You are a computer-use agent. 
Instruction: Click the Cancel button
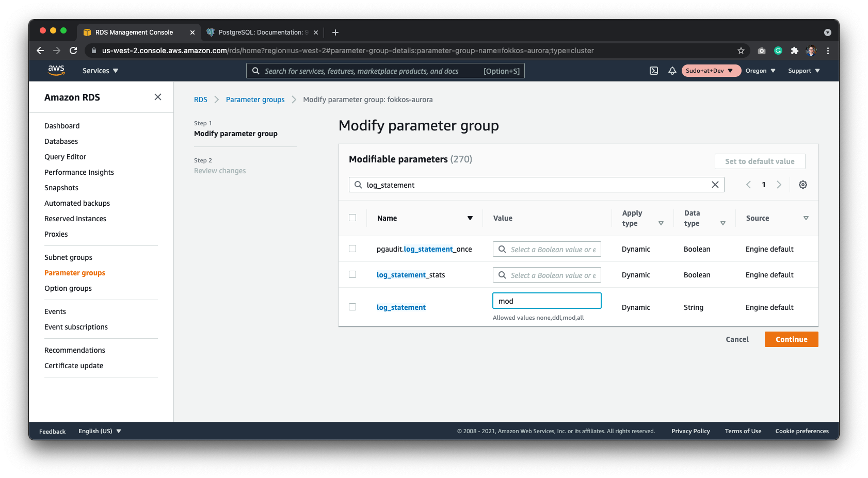click(737, 339)
